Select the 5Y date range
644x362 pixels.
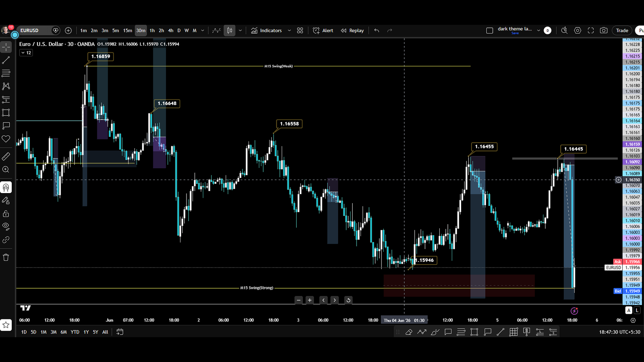(x=96, y=332)
